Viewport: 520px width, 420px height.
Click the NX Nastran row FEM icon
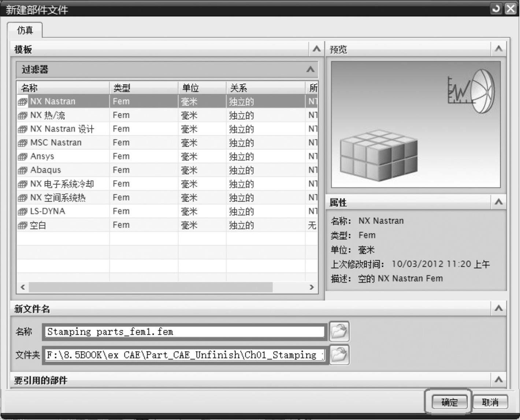click(x=23, y=102)
